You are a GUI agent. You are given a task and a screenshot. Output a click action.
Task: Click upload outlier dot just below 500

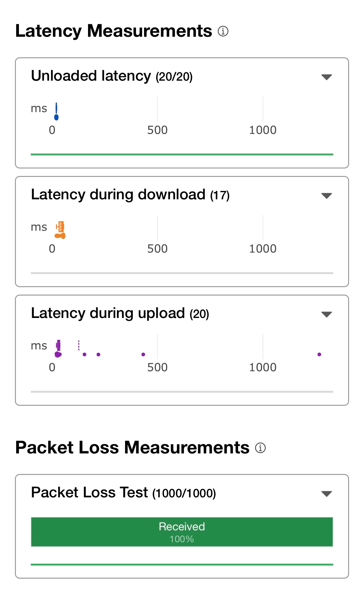click(x=143, y=354)
